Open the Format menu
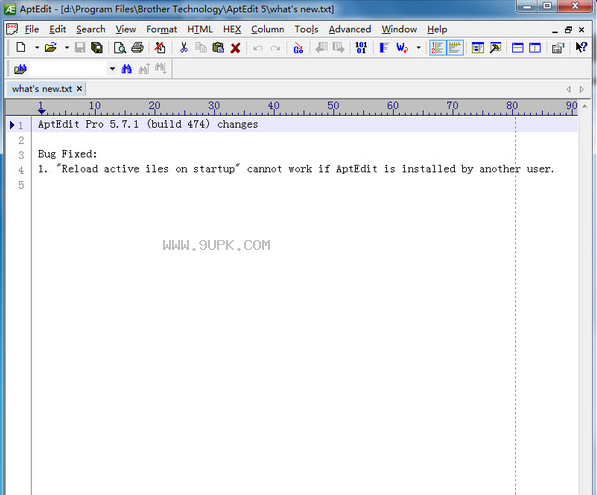This screenshot has height=495, width=597. [x=161, y=29]
